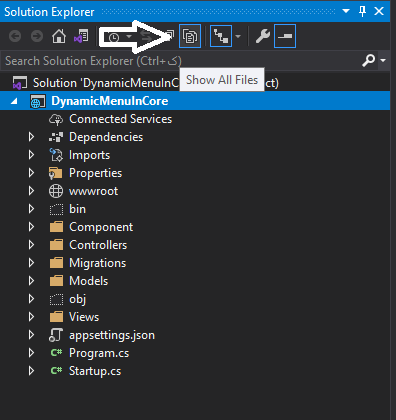Click the Migrations folder icon
Screen dimensions: 396x420
click(x=56, y=263)
